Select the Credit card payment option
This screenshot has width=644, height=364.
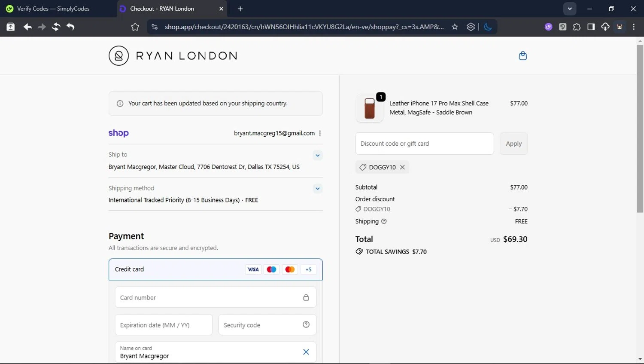tap(216, 269)
